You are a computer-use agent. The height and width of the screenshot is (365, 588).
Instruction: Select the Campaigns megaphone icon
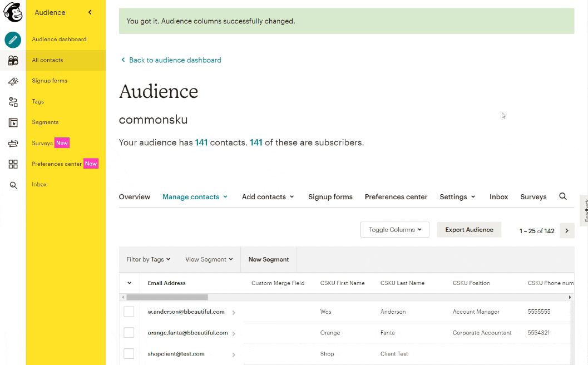point(12,81)
